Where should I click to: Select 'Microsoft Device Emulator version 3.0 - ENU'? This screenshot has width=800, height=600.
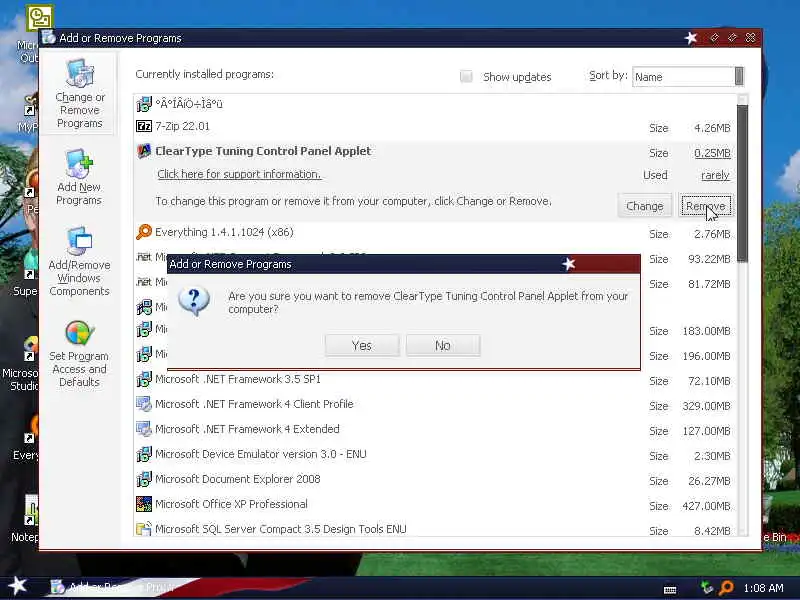click(261, 454)
